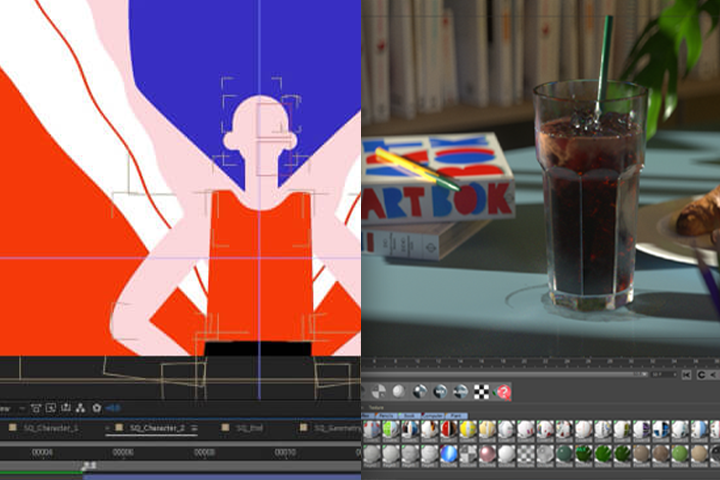Select the SQ_Character_2 composition tab
This screenshot has height=480, width=720.
(157, 428)
